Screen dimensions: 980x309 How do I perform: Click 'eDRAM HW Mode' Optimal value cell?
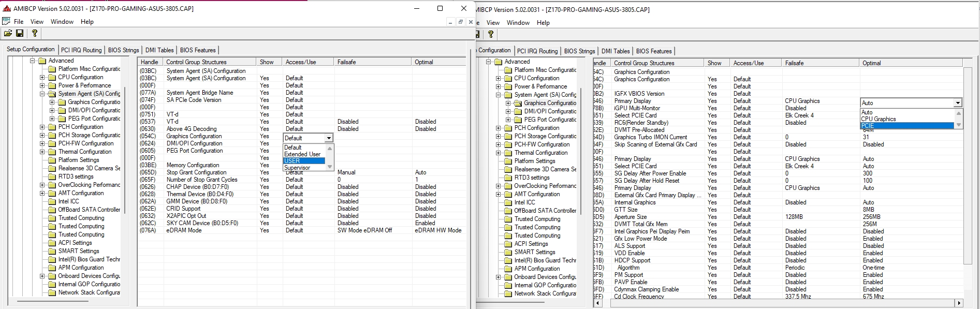438,230
